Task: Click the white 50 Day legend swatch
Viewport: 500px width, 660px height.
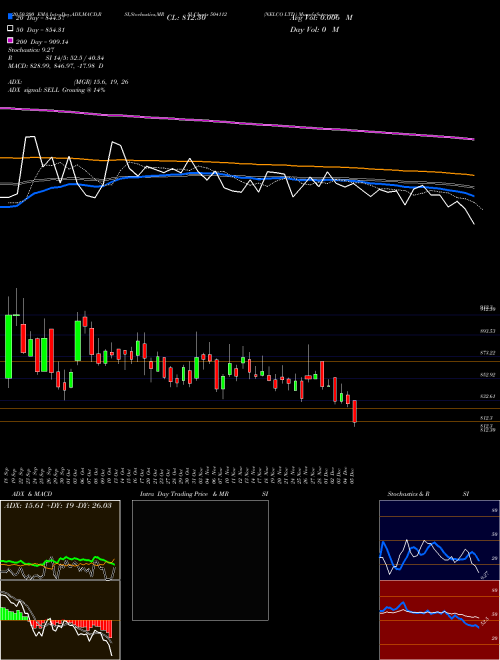Action: tap(11, 29)
